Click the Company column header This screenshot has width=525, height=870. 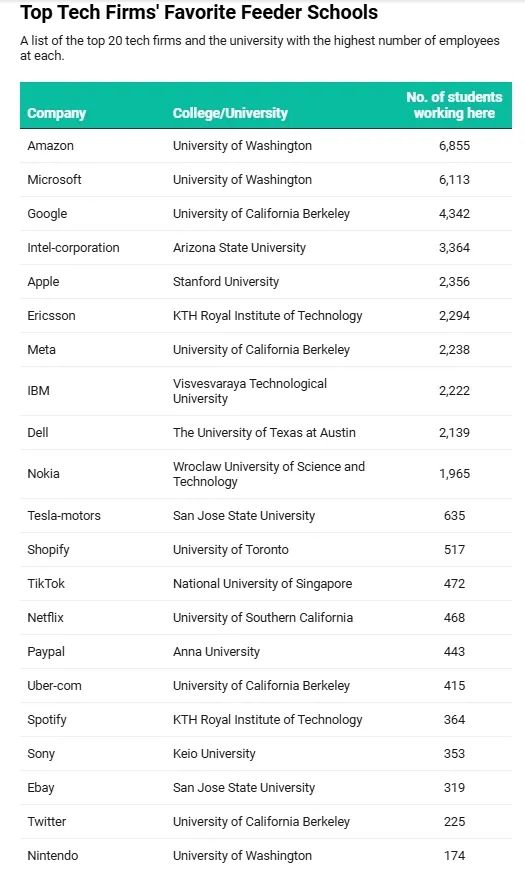pos(57,113)
